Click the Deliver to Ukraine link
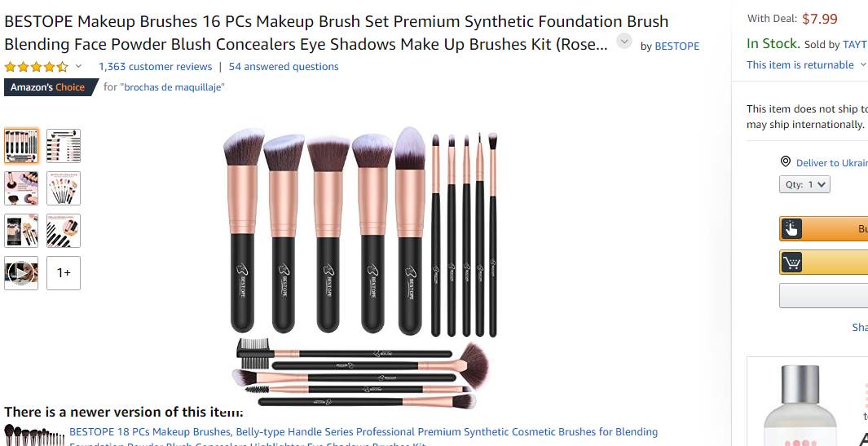This screenshot has width=868, height=446. pyautogui.click(x=831, y=163)
